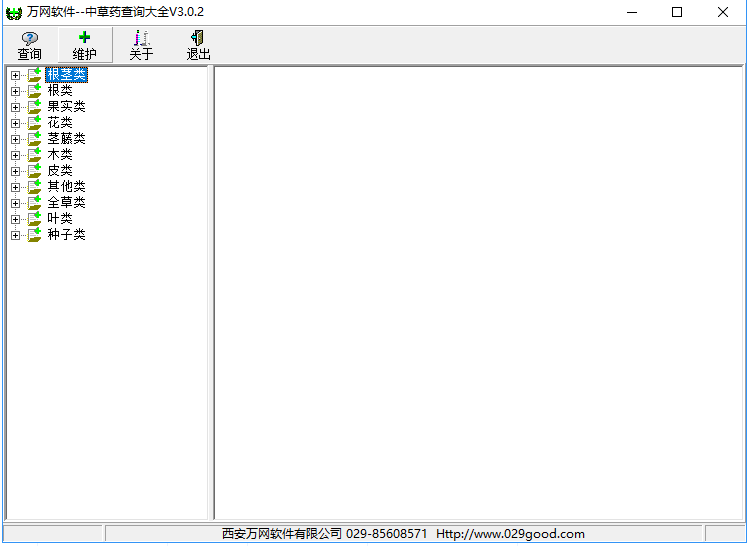Close the 中草药查询大全 window

point(723,12)
